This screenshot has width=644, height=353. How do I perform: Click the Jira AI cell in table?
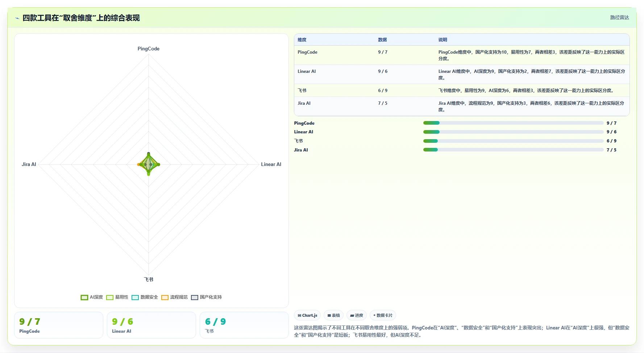304,103
